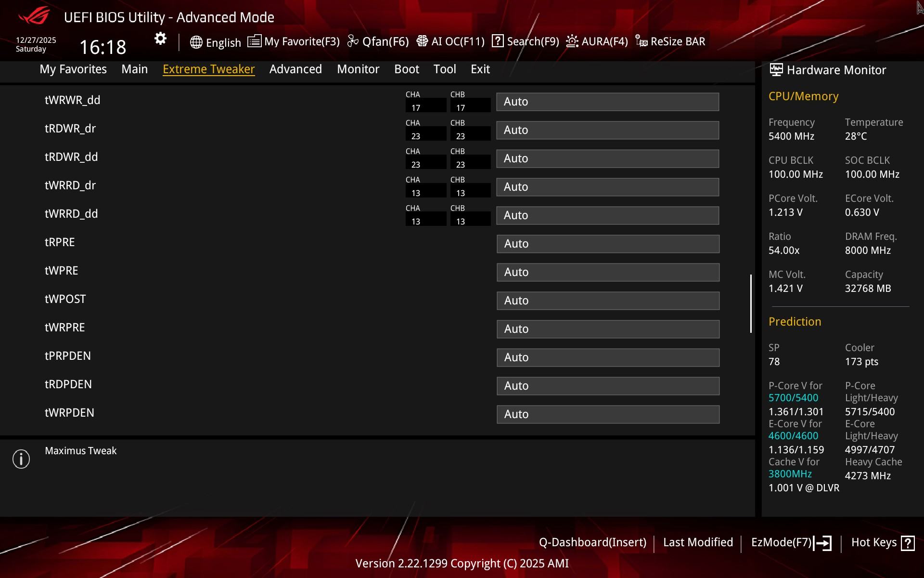Open the settings gear icon
Image resolution: width=924 pixels, height=578 pixels.
(160, 39)
